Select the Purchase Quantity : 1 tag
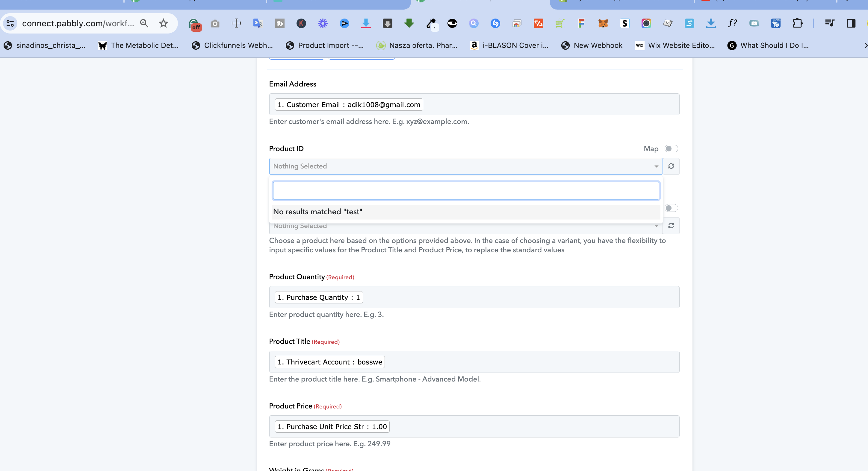Image resolution: width=868 pixels, height=471 pixels. [x=319, y=297]
